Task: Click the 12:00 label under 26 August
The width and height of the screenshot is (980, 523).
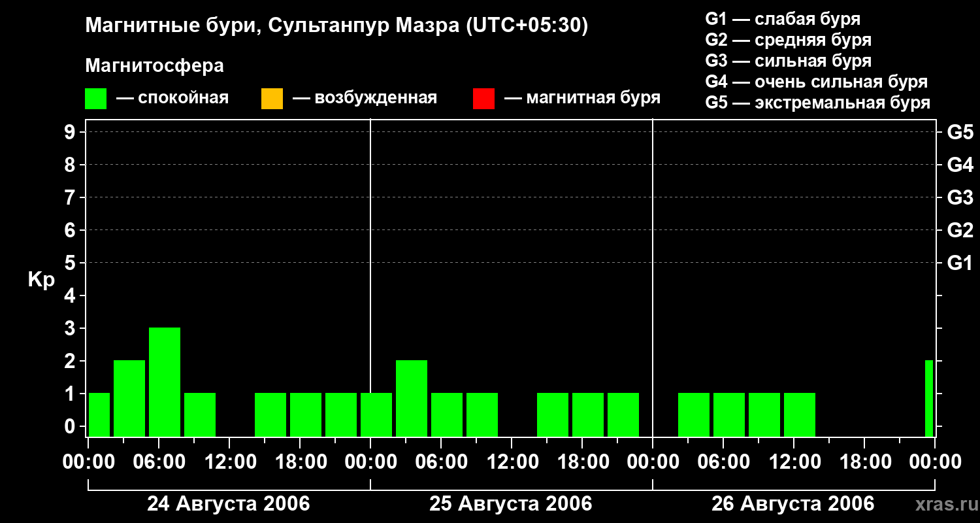Action: coord(794,462)
